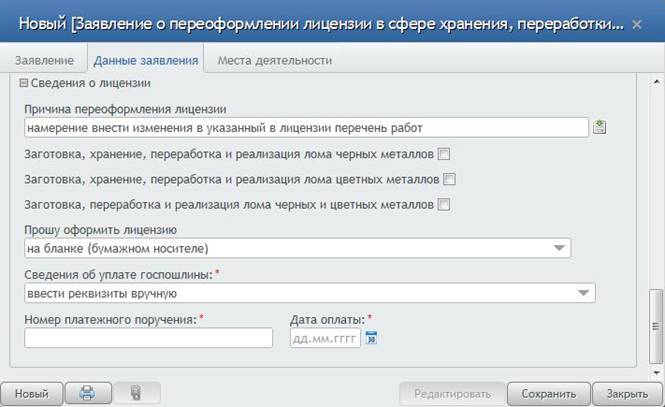Click scrollbar down arrow
Image resolution: width=665 pixels, height=407 pixels.
pyautogui.click(x=657, y=373)
